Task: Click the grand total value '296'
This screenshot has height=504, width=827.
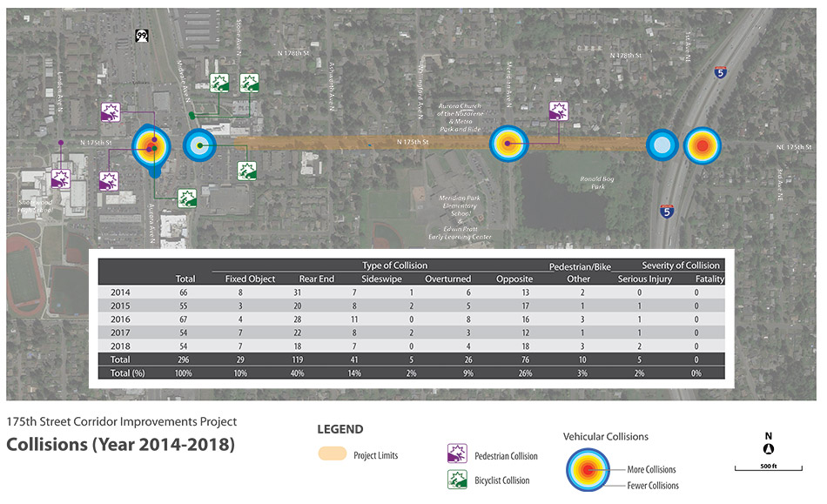Action: point(184,360)
